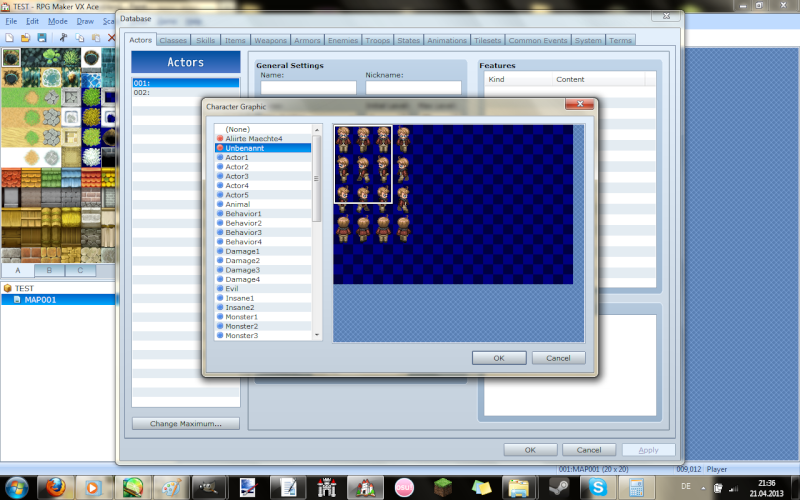Open the Windows Start menu
This screenshot has width=800, height=500.
pyautogui.click(x=17, y=488)
